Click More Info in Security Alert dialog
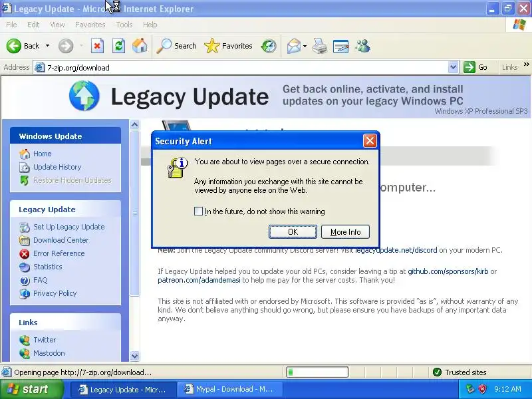This screenshot has width=532, height=399. point(345,231)
